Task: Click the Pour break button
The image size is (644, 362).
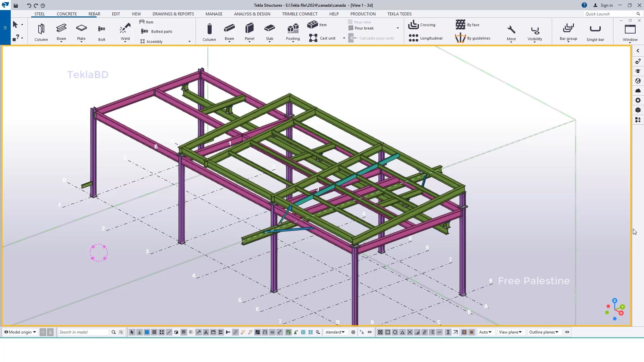Action: click(364, 28)
